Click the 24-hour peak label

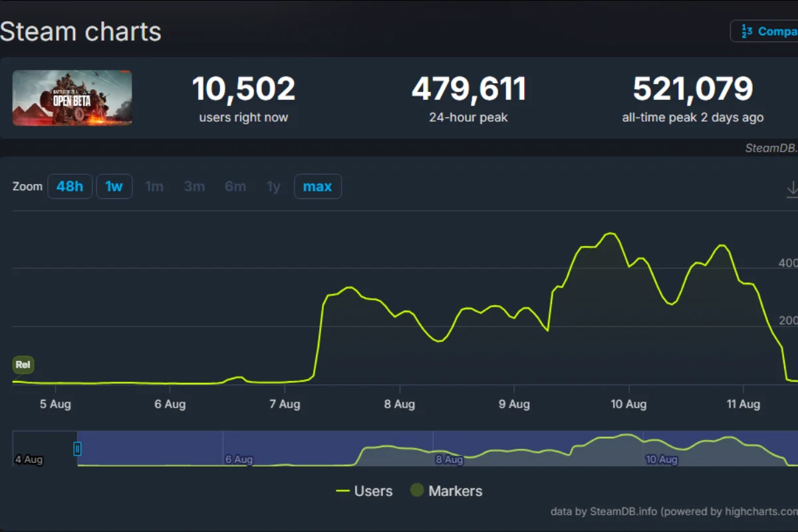tap(469, 118)
